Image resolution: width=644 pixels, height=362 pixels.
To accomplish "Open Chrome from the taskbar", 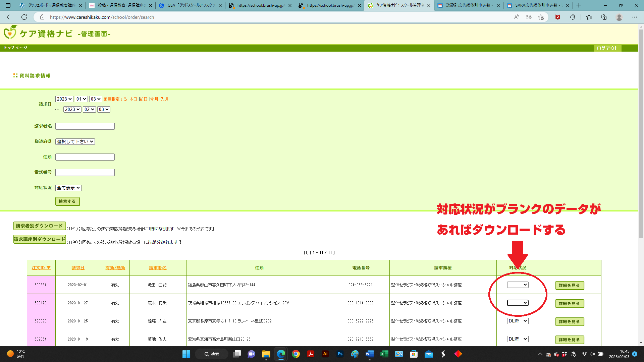I will point(296,354).
